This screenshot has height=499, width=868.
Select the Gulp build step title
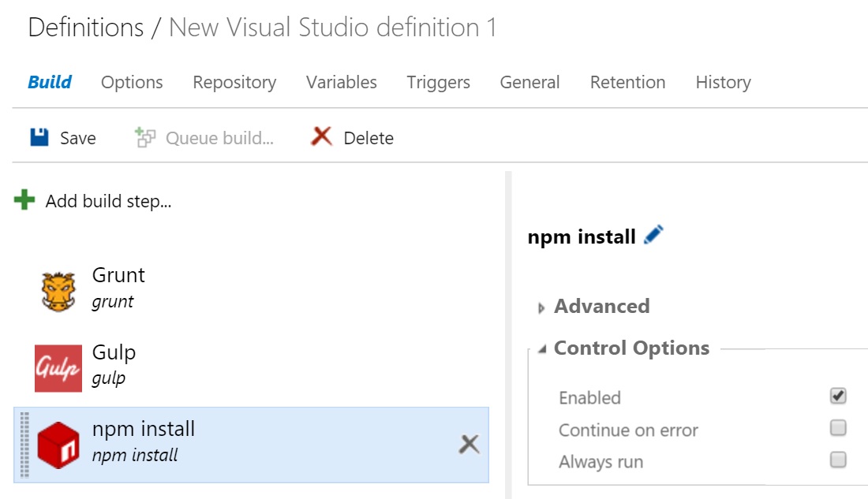tap(114, 352)
